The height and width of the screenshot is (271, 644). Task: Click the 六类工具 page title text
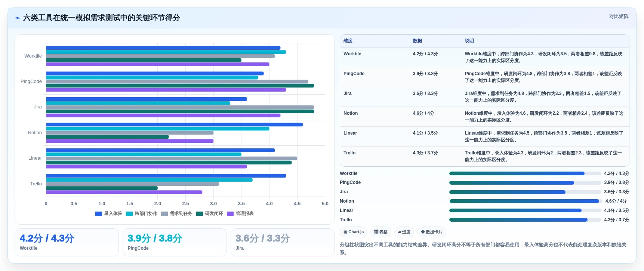point(101,18)
